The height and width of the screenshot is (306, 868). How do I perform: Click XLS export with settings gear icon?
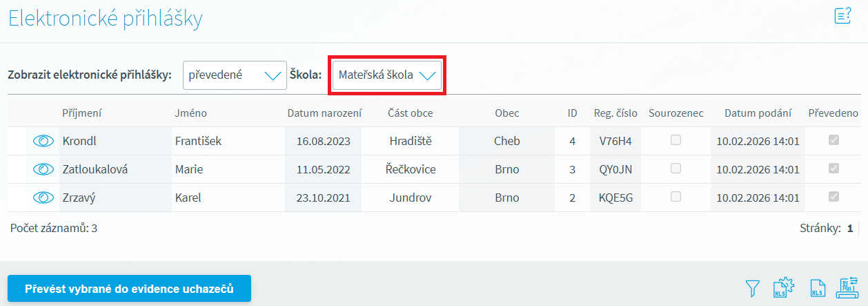785,289
